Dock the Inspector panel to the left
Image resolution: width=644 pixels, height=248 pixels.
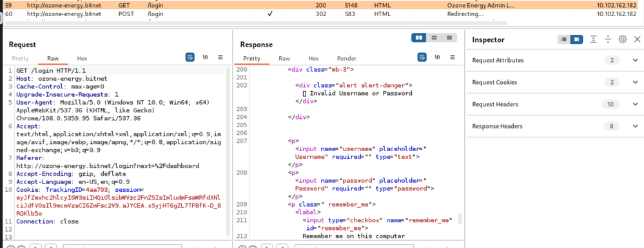pos(564,39)
